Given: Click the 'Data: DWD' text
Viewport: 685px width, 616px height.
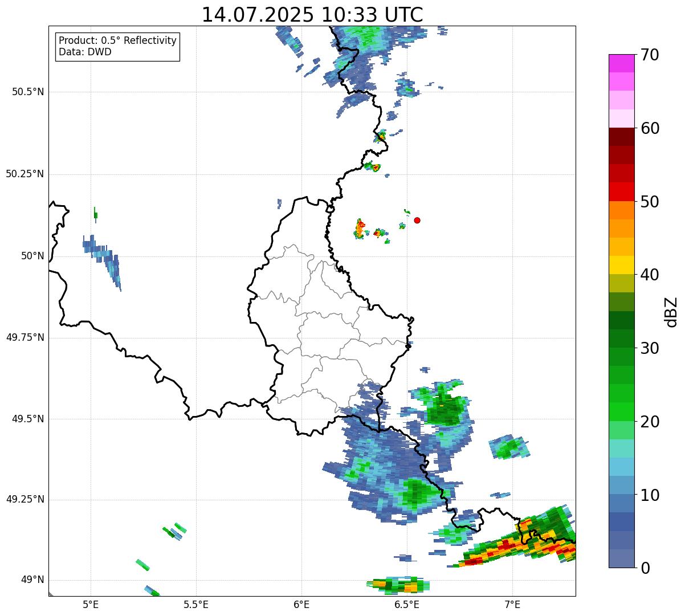Looking at the screenshot, I should (x=85, y=52).
